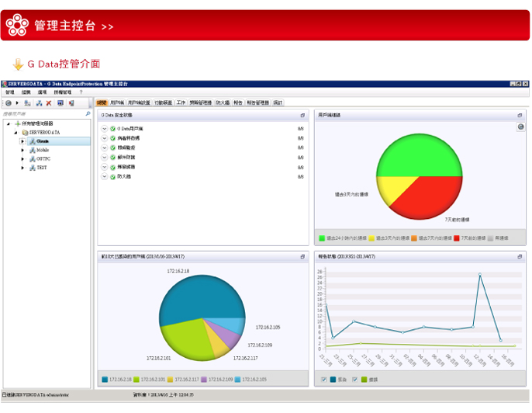
Task: Toggle the green series checkbox in report chart legend
Action: click(x=355, y=380)
